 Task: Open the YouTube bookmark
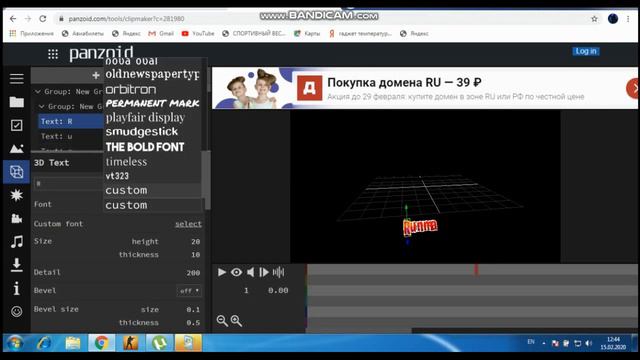click(x=198, y=33)
